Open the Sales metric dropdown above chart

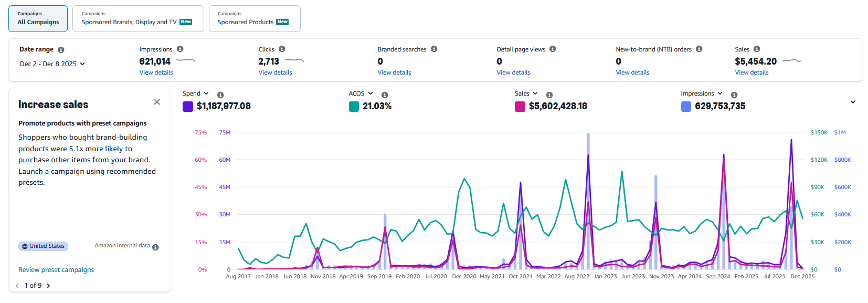(526, 93)
